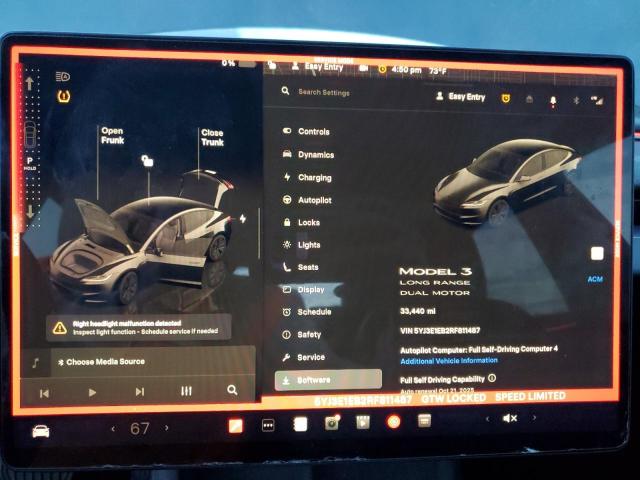
Task: Tap the tire pressure warning icon
Action: pos(64,96)
